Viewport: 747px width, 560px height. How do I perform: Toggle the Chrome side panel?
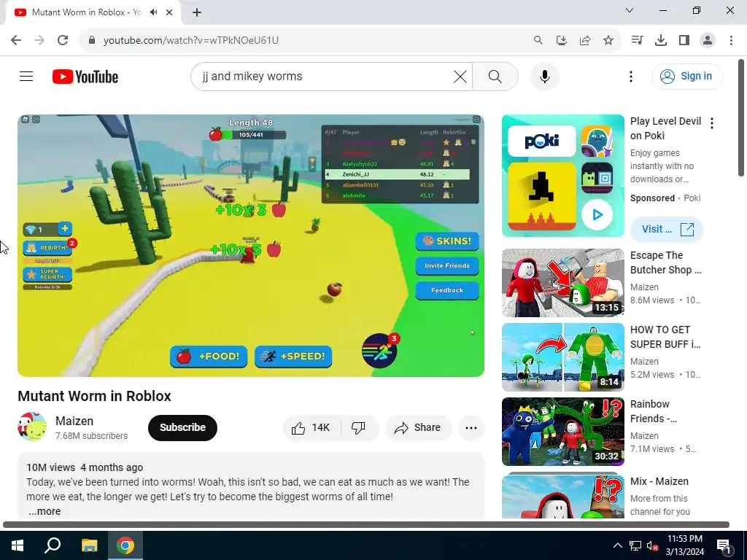684,40
